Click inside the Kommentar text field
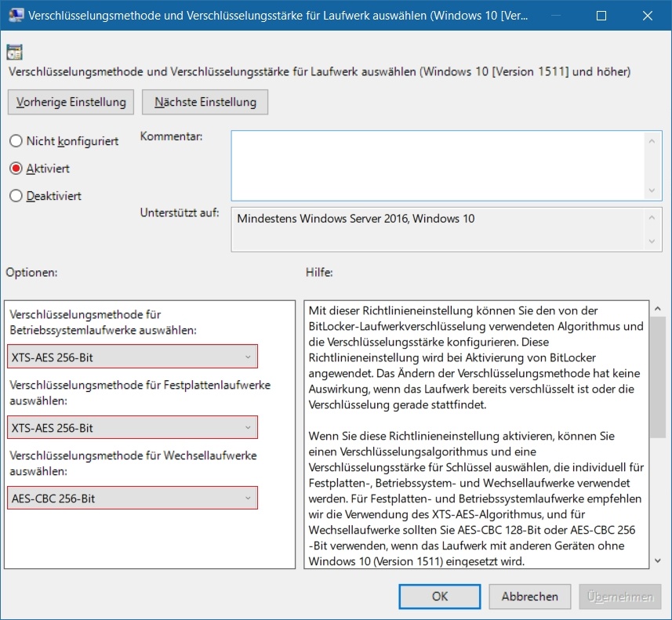Viewport: 672px width, 620px height. tap(438, 166)
